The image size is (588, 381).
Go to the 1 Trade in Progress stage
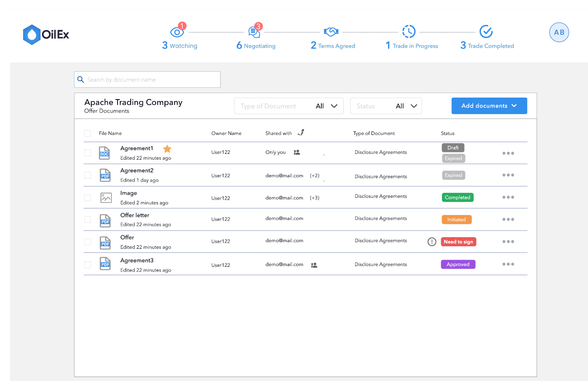tap(412, 46)
